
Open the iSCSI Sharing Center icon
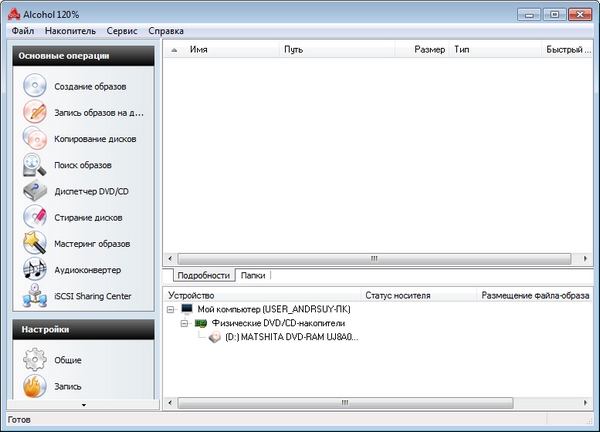pyautogui.click(x=35, y=295)
